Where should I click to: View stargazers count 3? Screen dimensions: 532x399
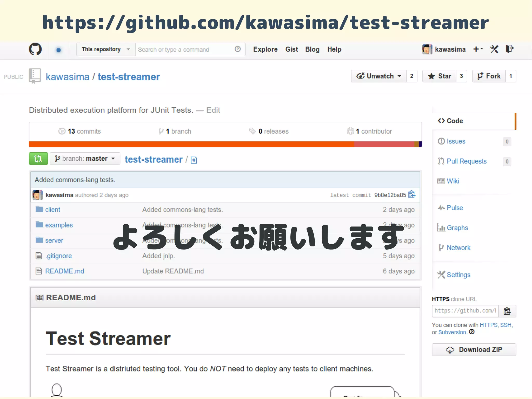point(461,76)
